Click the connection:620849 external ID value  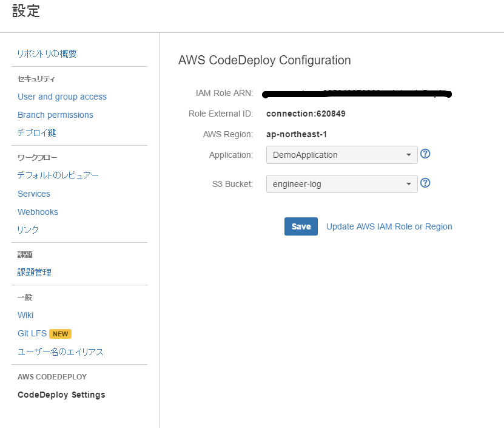click(x=306, y=114)
